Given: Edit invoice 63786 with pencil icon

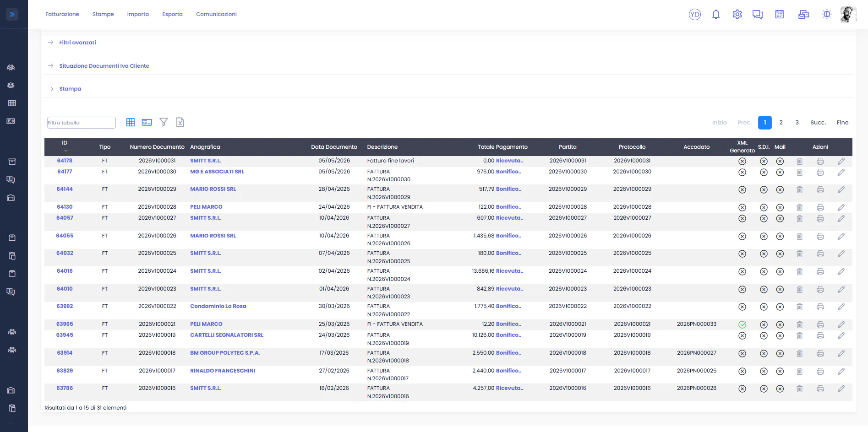Looking at the screenshot, I should (841, 389).
